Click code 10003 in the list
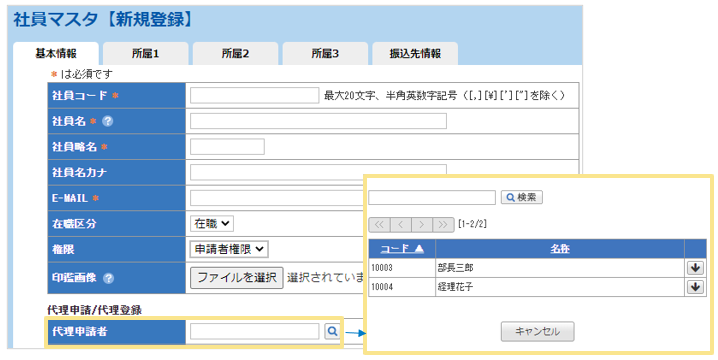The width and height of the screenshot is (718, 360). (382, 268)
